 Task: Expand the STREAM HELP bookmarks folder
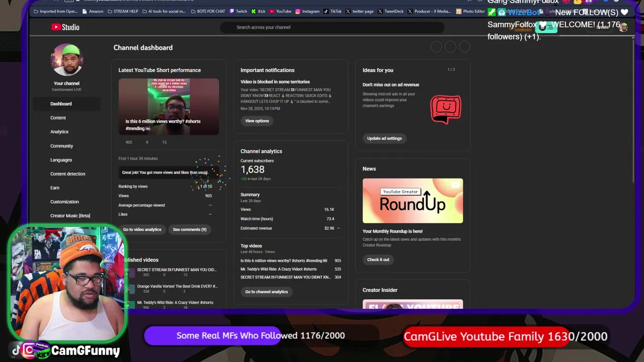(x=123, y=11)
